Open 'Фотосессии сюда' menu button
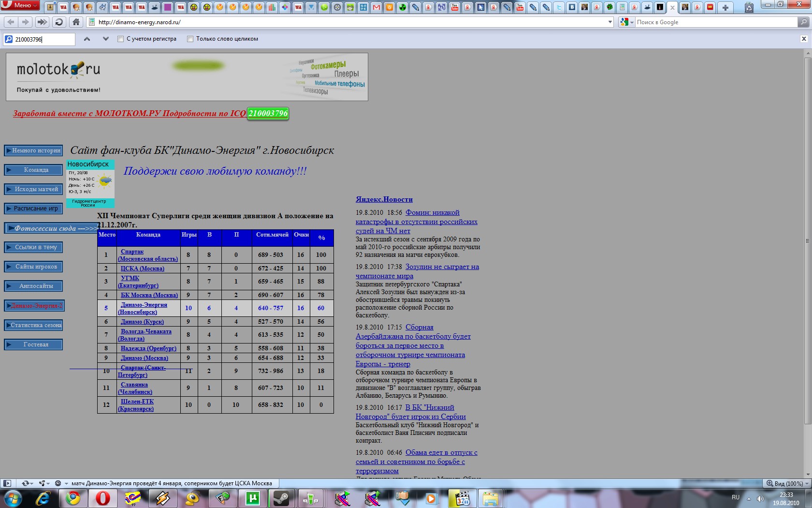 pos(51,228)
